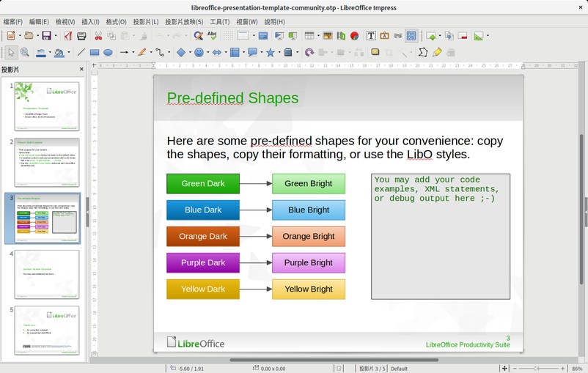Close the 投影片 slide panel
588x373 pixels.
point(82,70)
